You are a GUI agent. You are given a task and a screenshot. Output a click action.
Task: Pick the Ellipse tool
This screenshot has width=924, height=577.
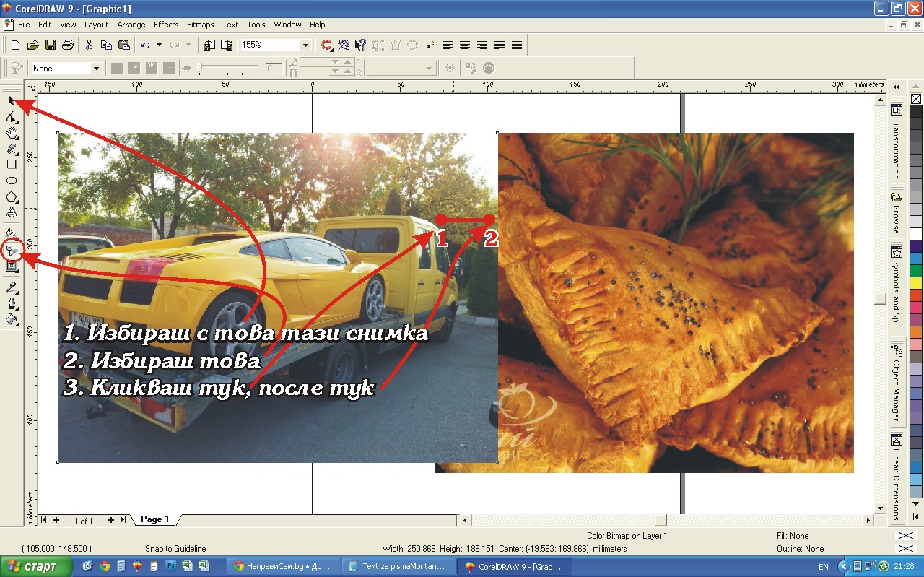(12, 181)
